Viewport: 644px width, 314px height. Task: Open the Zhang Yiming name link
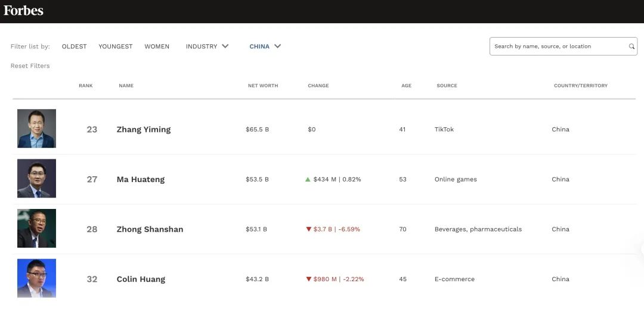pyautogui.click(x=144, y=130)
